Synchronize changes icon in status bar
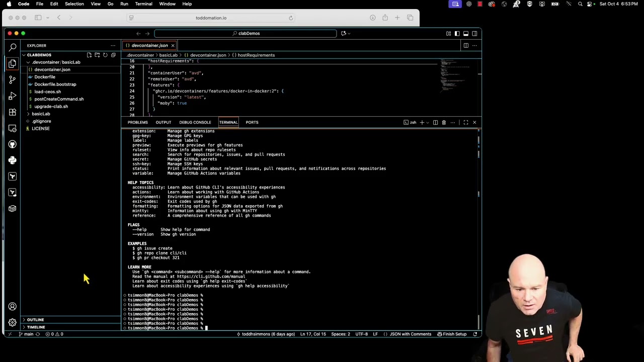 [x=38, y=334]
